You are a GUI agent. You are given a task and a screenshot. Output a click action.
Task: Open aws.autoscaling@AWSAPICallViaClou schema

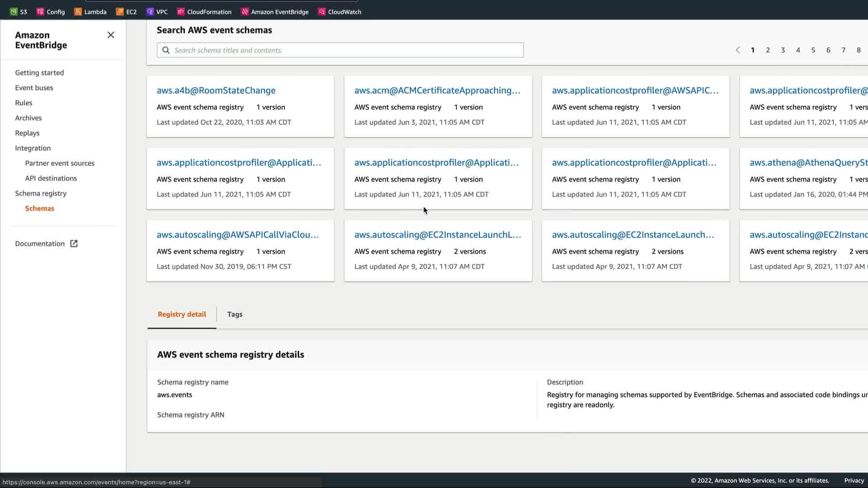point(238,235)
